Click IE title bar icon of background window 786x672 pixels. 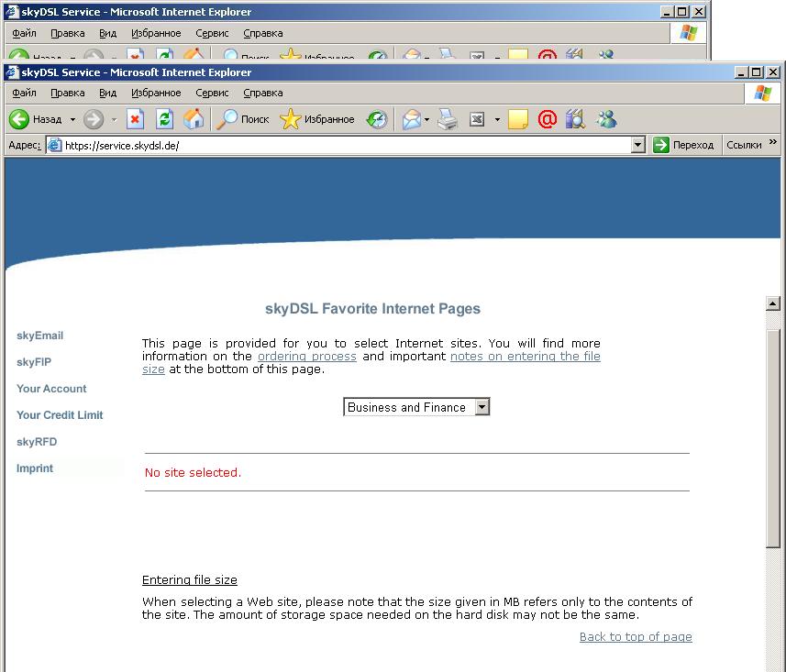coord(13,12)
